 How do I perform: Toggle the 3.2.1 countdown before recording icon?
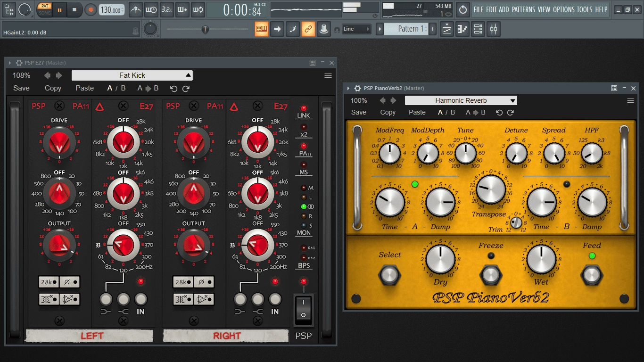(166, 9)
